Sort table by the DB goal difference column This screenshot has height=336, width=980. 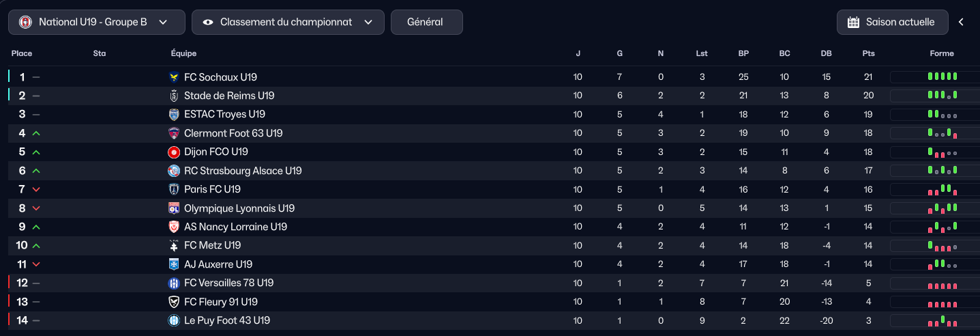[826, 53]
